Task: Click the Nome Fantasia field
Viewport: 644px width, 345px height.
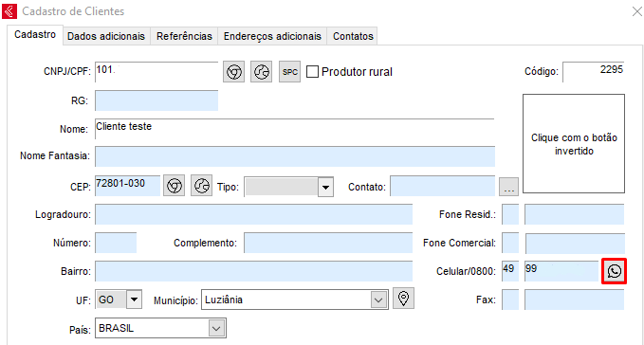Action: (295, 156)
